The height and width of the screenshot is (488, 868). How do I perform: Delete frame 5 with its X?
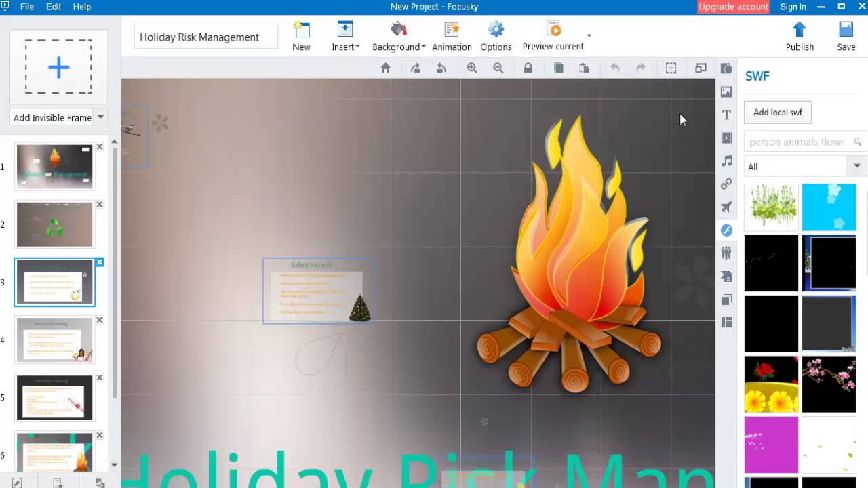pos(100,378)
